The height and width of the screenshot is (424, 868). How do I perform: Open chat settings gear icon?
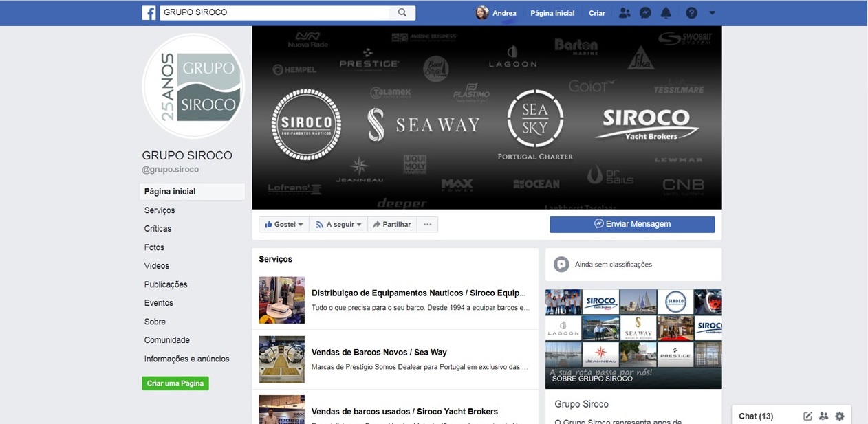coord(840,416)
